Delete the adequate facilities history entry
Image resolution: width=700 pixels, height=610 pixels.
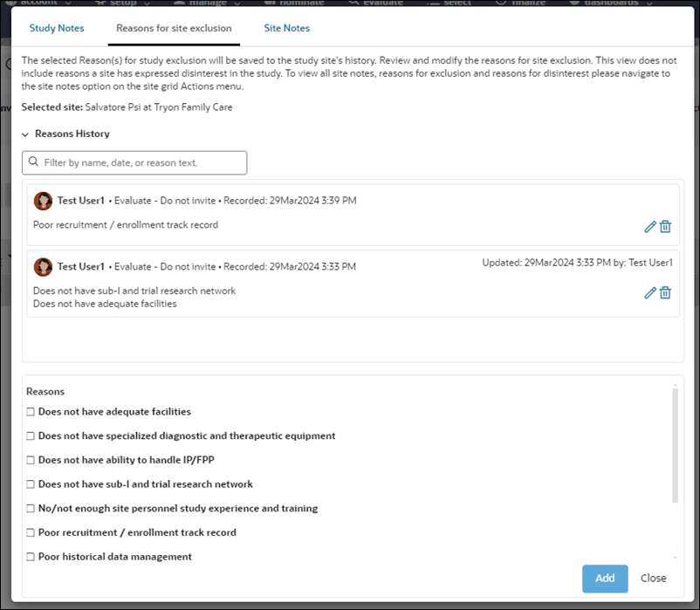tap(665, 292)
